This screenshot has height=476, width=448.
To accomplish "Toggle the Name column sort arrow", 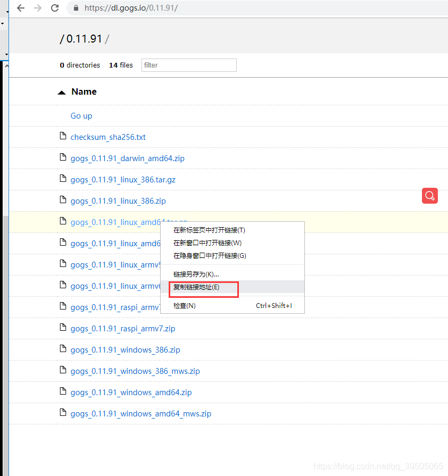I will [x=62, y=93].
